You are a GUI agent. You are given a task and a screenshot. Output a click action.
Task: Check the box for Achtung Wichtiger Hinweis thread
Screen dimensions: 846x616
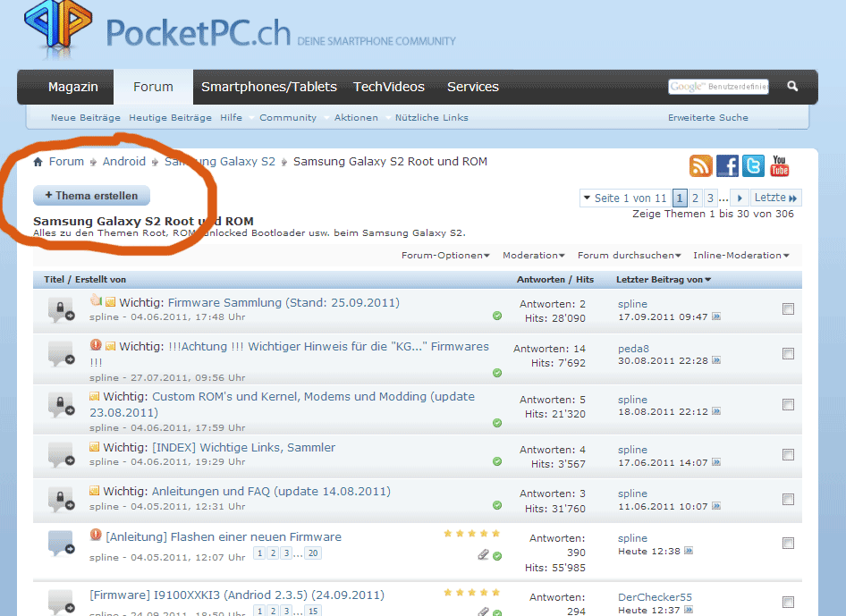(x=788, y=354)
